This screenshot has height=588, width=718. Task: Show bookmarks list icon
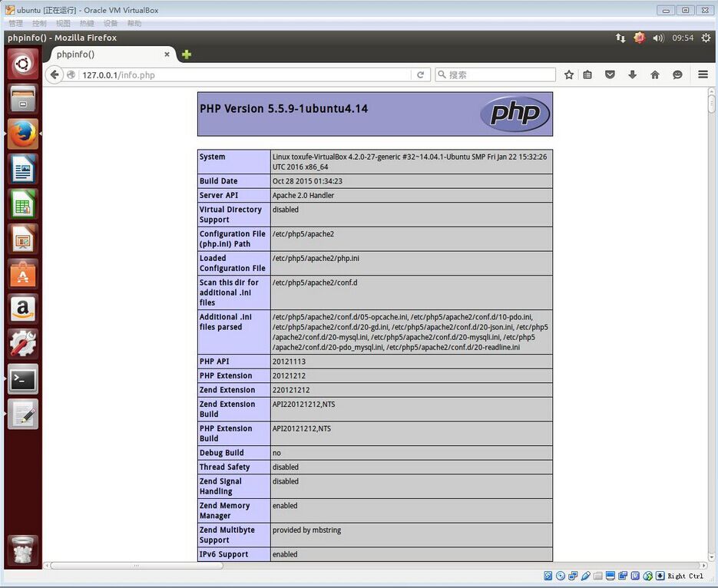pos(587,74)
